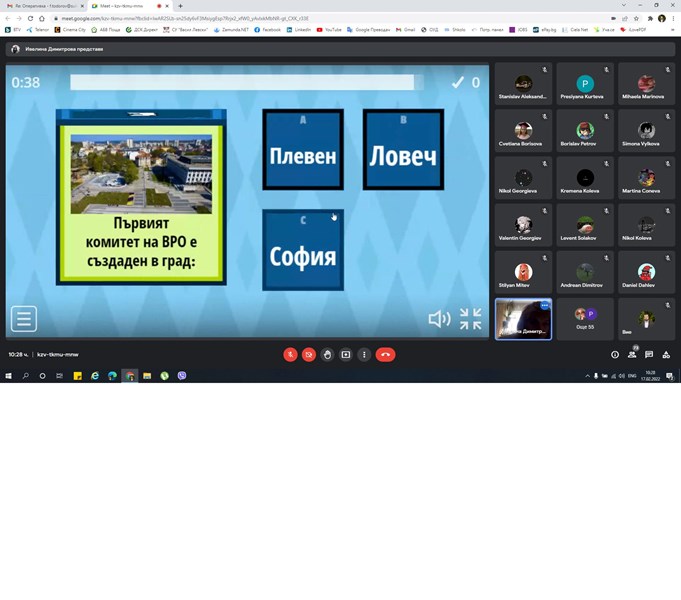Exit fullscreen in the quiz game
681x600 pixels.
tap(470, 319)
